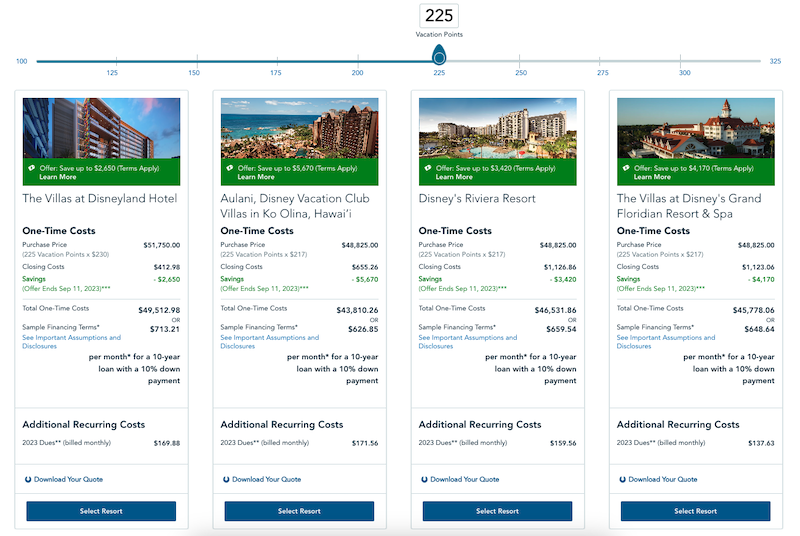Open Important Assumptions link for Disneyland Hotel
Viewport: 800px width, 536px height.
[x=71, y=342]
